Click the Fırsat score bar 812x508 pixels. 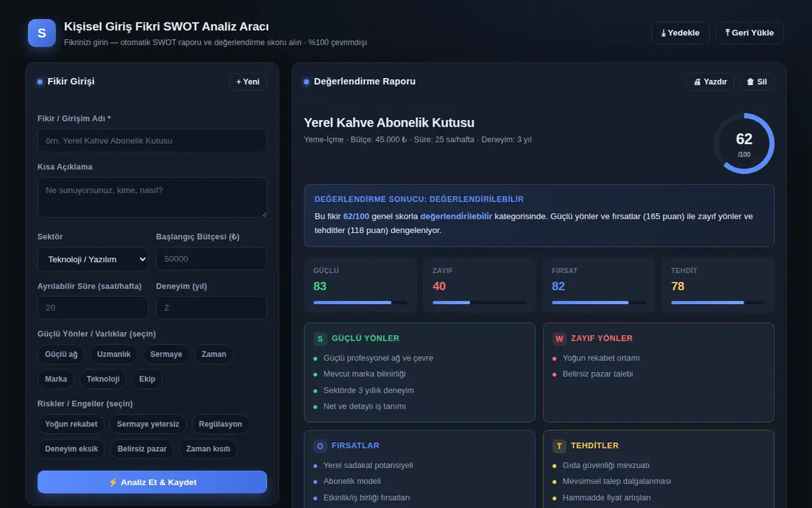pos(599,302)
